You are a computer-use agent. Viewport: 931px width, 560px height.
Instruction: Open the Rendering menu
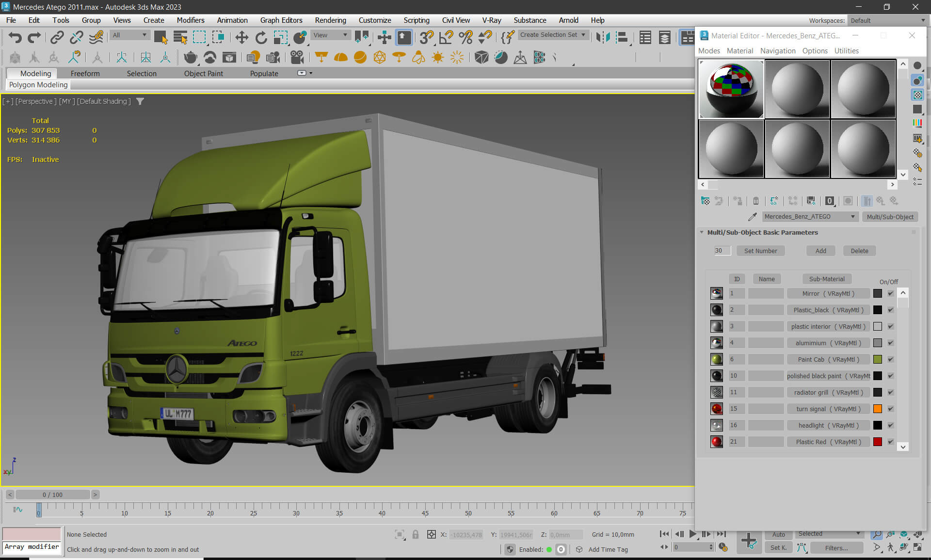(330, 20)
